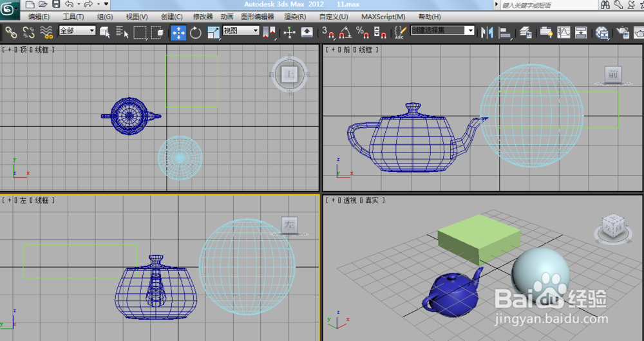This screenshot has width=644, height=341.
Task: Activate the Select and Move tool
Action: point(178,32)
